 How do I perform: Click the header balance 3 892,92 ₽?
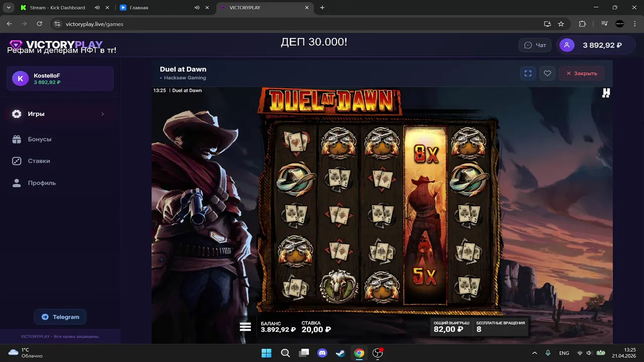pos(602,45)
